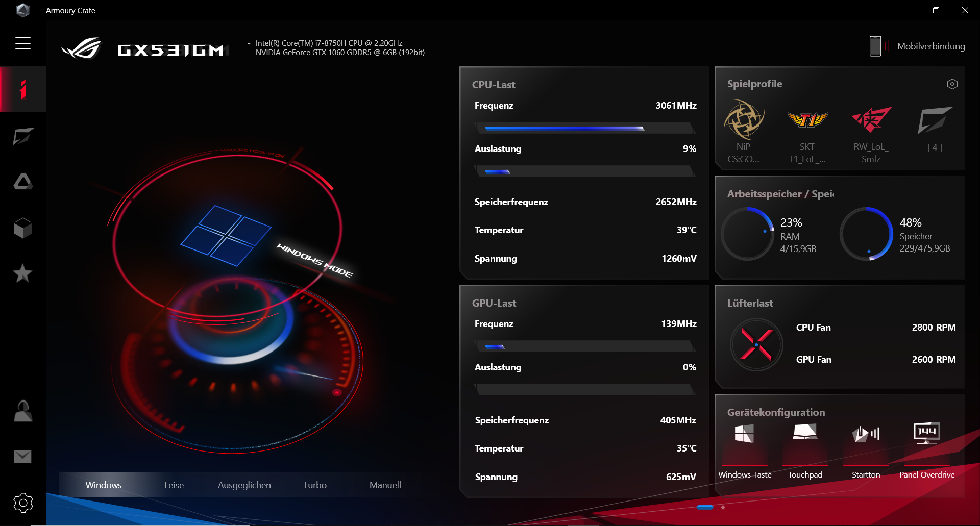The width and height of the screenshot is (980, 526).
Task: Select the Ausgeglichen performance mode
Action: pos(244,485)
